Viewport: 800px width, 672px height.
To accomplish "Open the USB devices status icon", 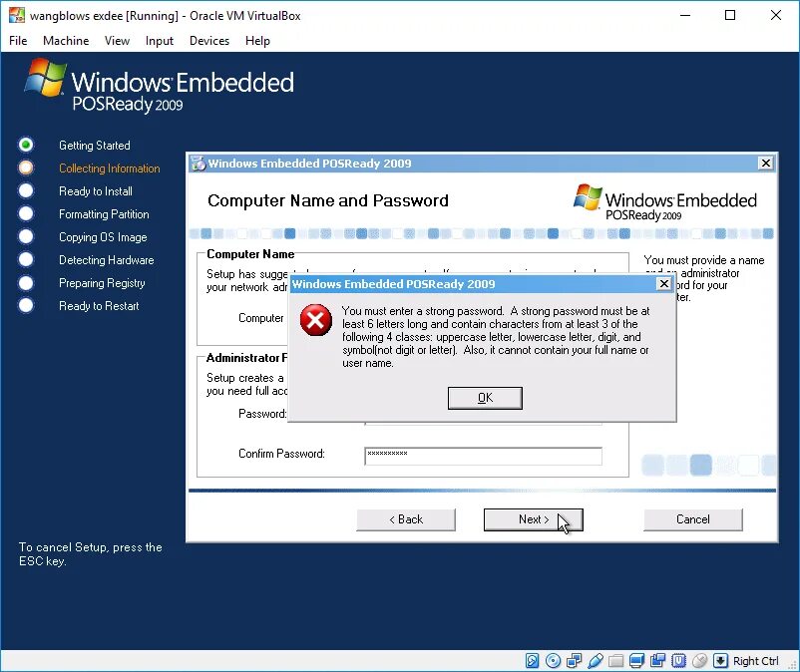I will tap(595, 661).
